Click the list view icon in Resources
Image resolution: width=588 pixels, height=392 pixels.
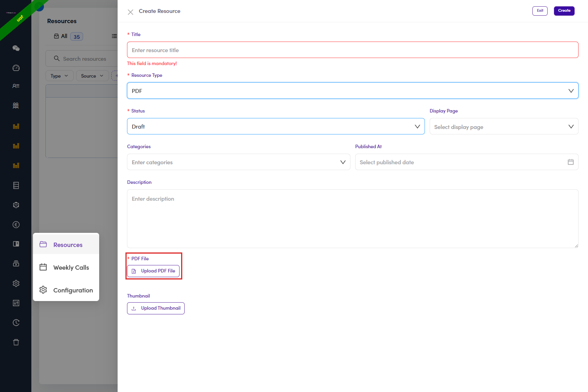[114, 36]
